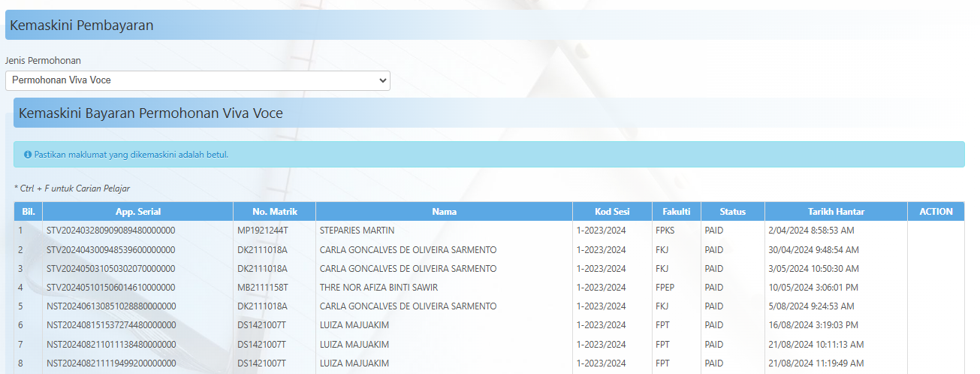Click matric number MP1921244T

[x=263, y=231]
